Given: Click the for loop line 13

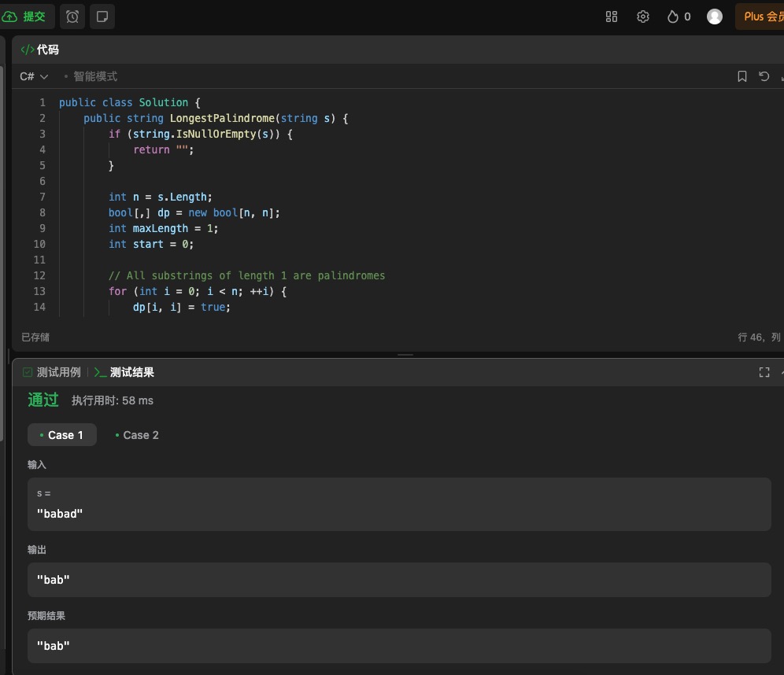Looking at the screenshot, I should click(198, 291).
